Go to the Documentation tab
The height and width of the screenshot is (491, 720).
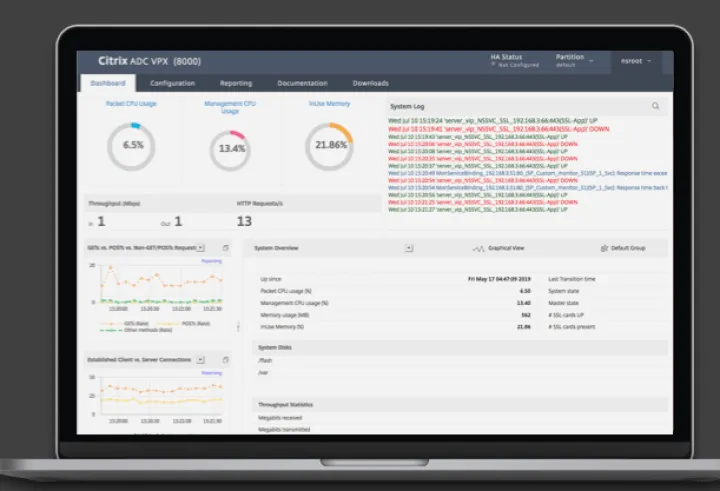[302, 83]
